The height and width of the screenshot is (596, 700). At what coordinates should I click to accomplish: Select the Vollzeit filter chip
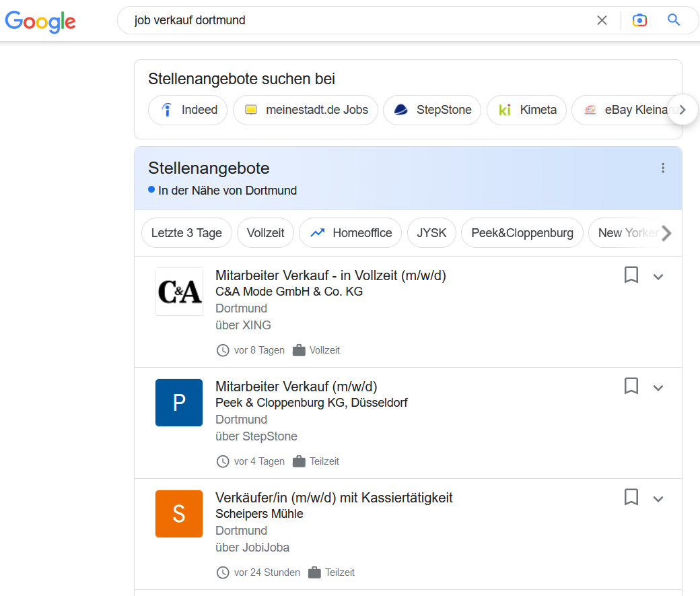tap(265, 233)
